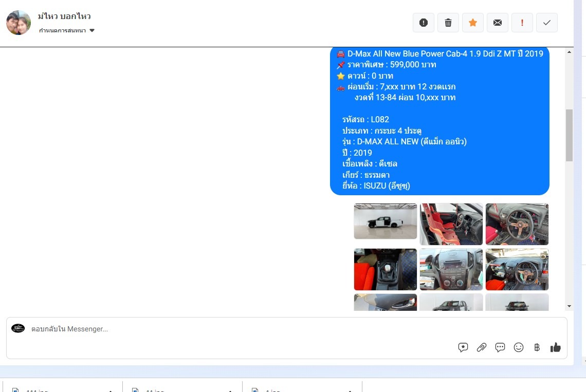
Task: Click the envelope mark-as-unread icon
Action: tap(498, 23)
